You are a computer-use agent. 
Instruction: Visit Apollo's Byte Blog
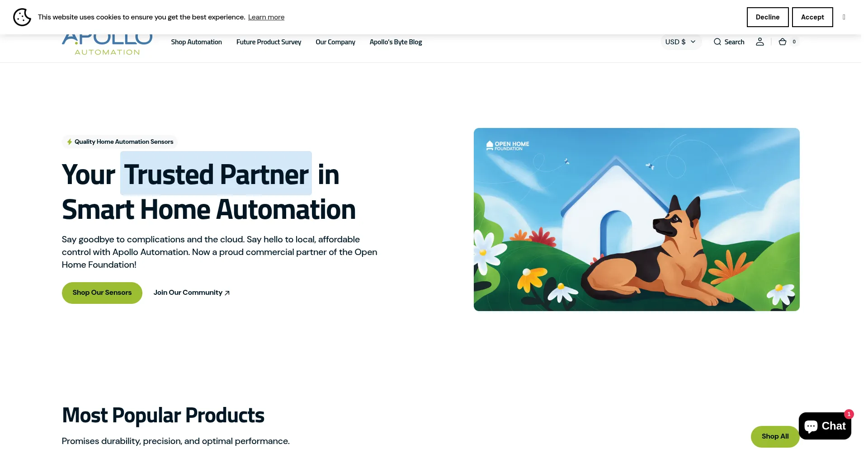tap(396, 42)
